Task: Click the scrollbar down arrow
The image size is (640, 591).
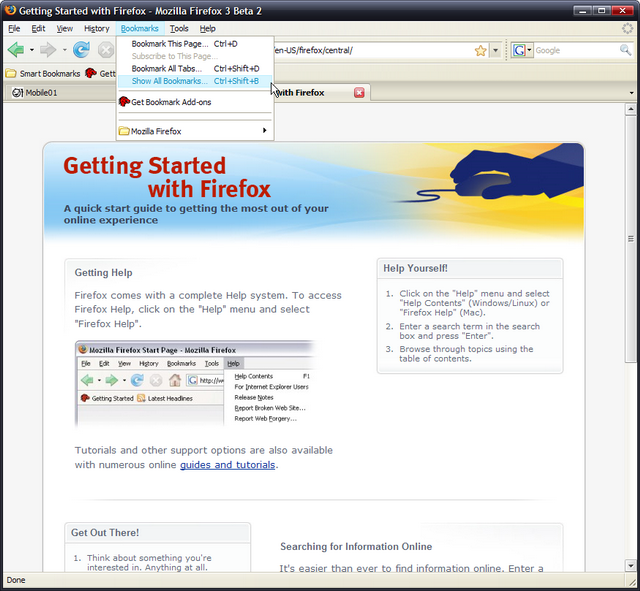Action: click(x=631, y=566)
